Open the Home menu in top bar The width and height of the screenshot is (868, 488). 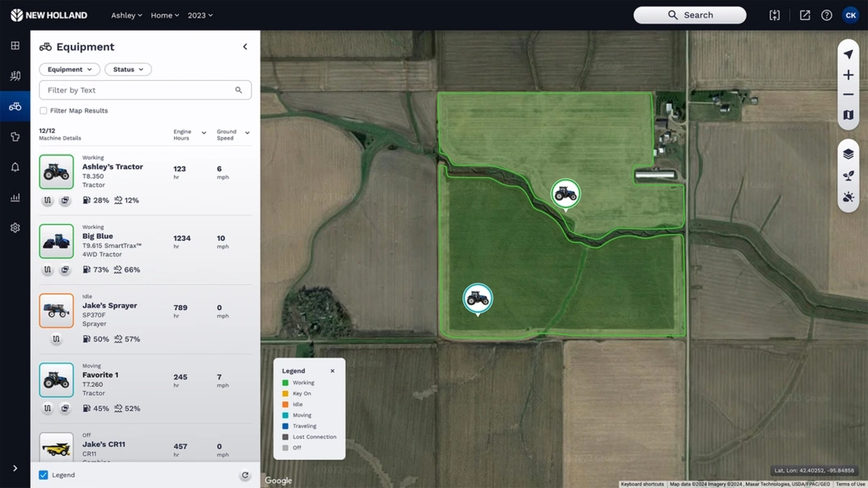tap(164, 15)
